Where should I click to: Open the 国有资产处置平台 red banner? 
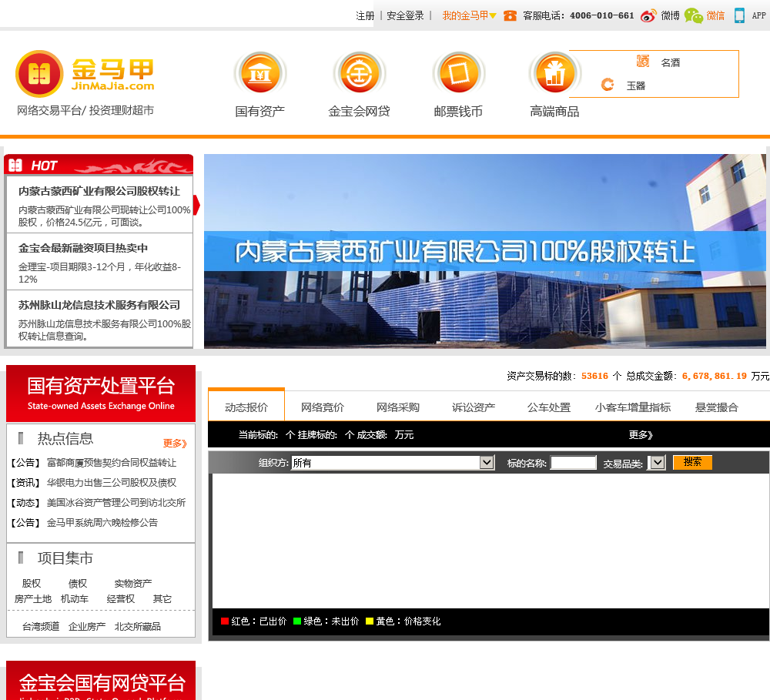coord(101,393)
